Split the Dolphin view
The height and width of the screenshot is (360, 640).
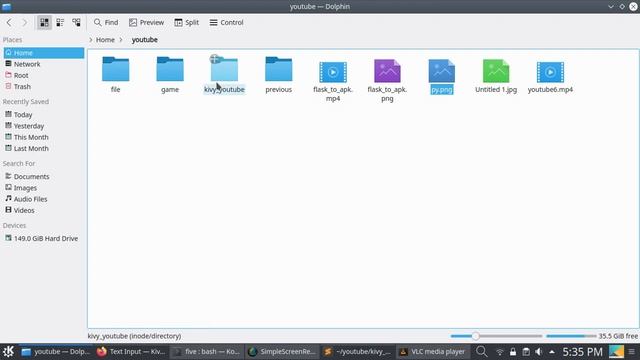187,22
